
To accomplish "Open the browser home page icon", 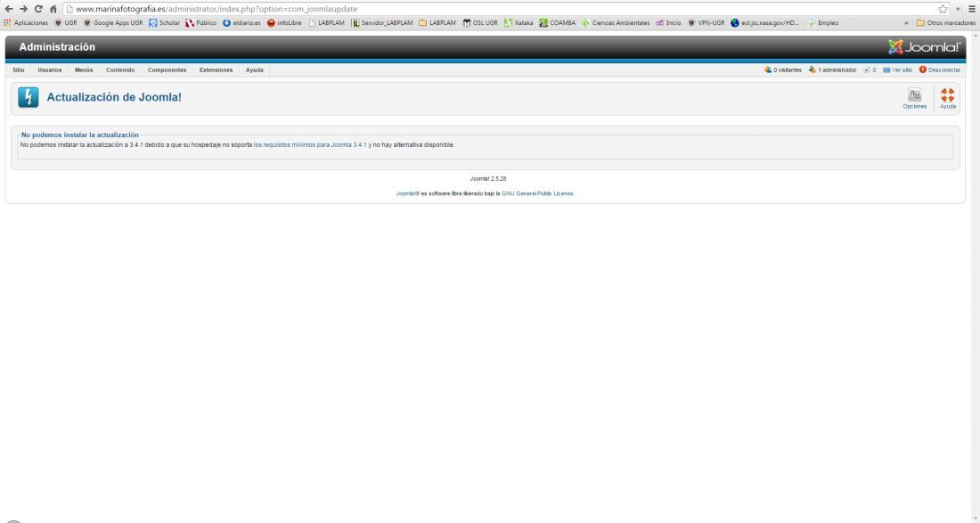I will 53,9.
